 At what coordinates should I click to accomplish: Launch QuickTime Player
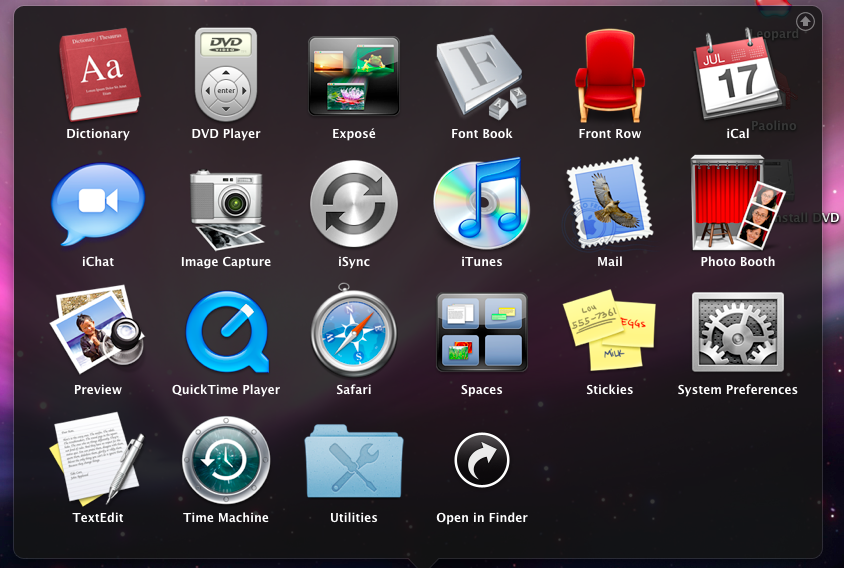226,332
